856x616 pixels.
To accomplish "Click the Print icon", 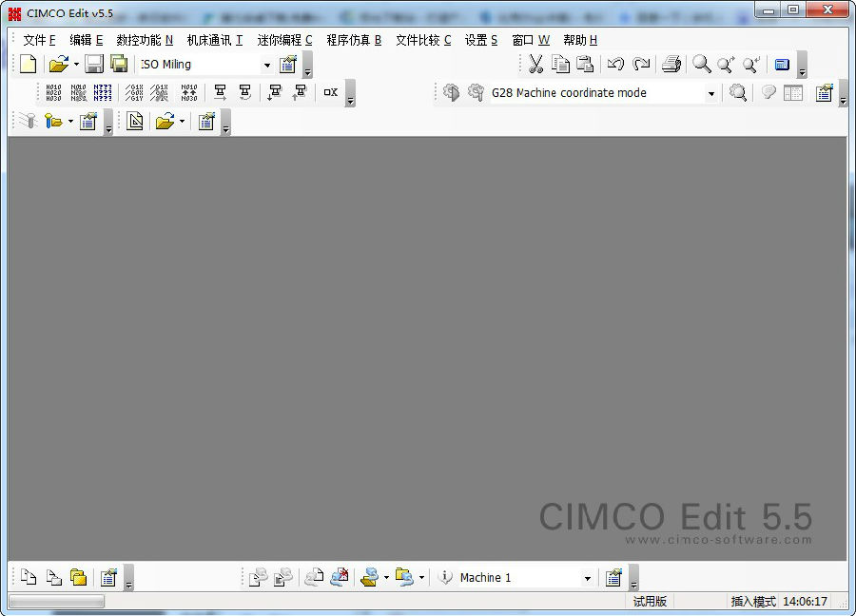I will click(671, 65).
